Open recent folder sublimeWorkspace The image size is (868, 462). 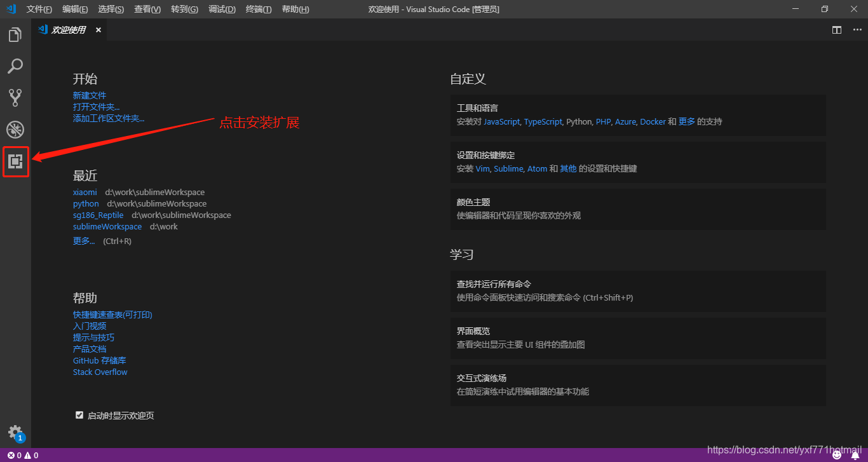click(x=107, y=226)
